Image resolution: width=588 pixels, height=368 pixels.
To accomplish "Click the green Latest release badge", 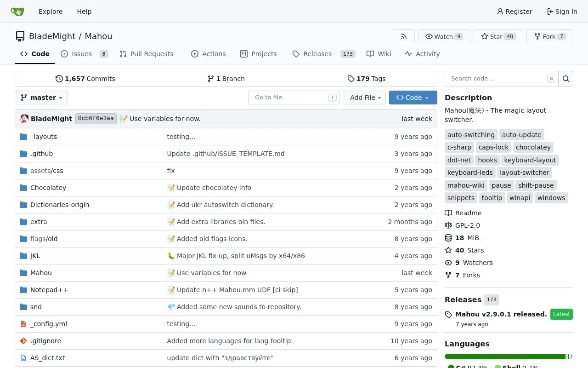I will (x=561, y=314).
